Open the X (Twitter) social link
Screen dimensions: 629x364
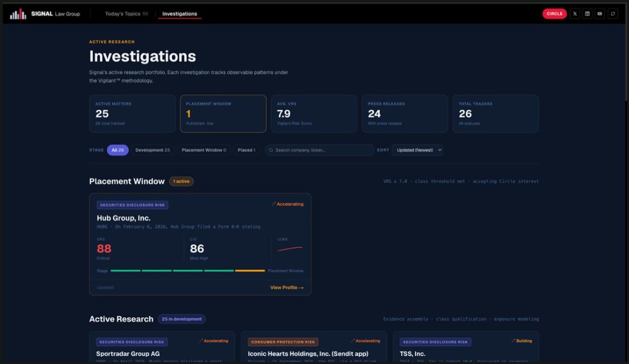click(575, 14)
